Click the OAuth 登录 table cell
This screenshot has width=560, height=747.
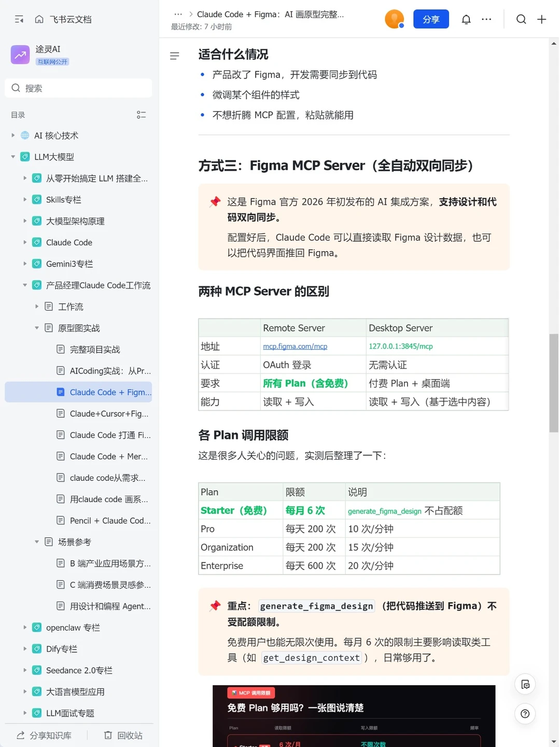pos(313,365)
